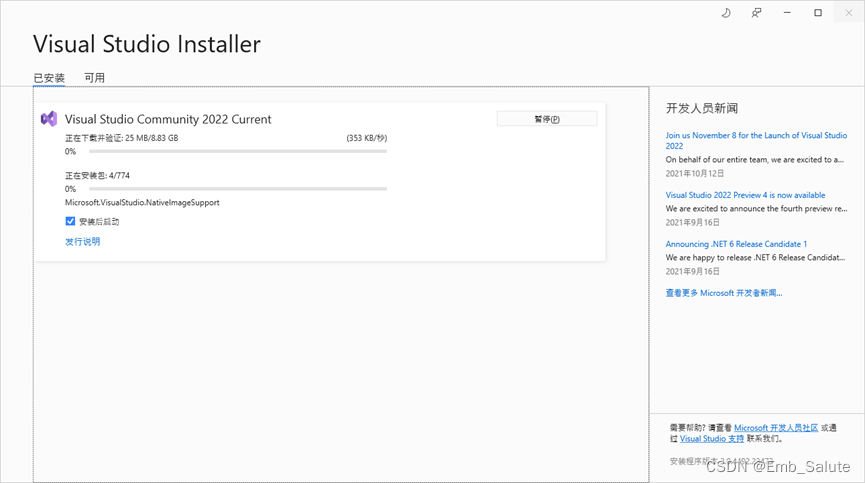Close the Visual Studio Installer window
This screenshot has height=483, width=865.
849,13
